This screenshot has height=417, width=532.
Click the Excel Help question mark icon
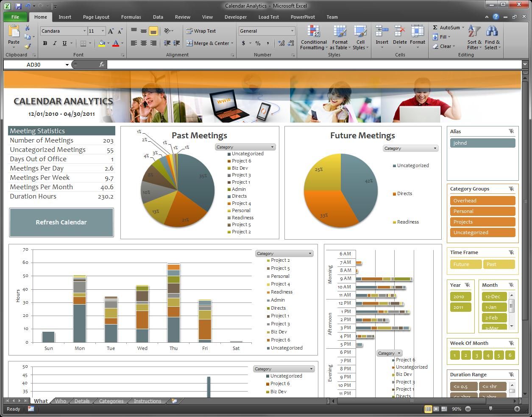496,17
